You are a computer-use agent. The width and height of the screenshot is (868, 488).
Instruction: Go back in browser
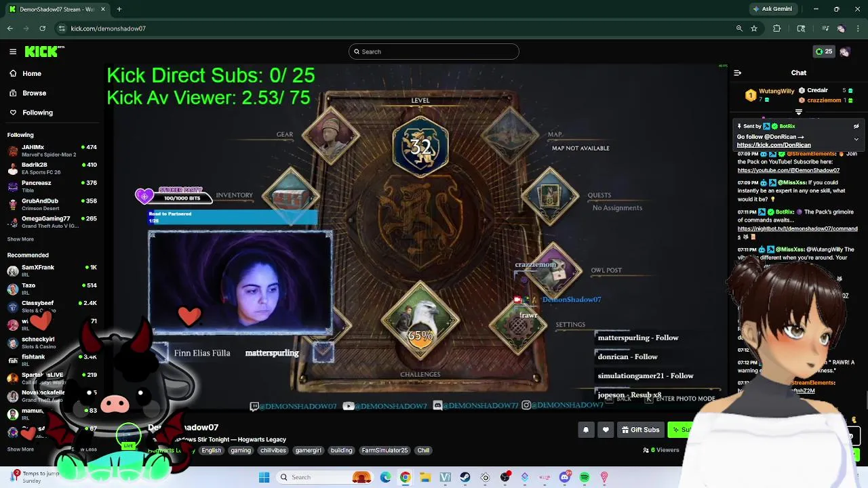[x=10, y=28]
